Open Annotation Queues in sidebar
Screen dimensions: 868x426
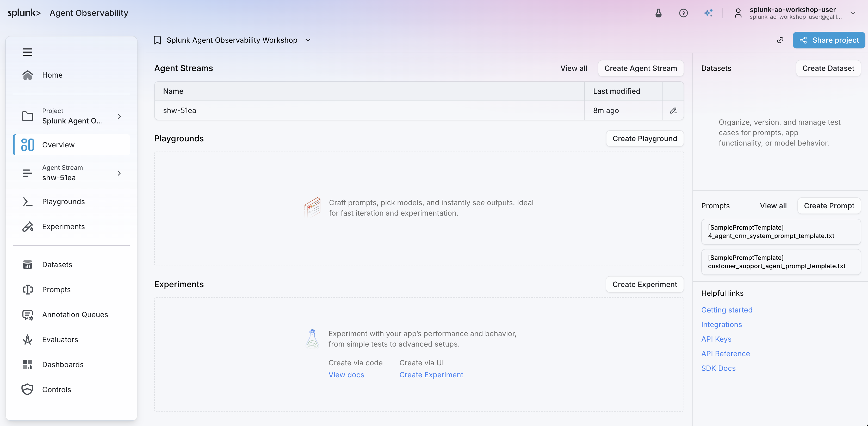pyautogui.click(x=71, y=315)
